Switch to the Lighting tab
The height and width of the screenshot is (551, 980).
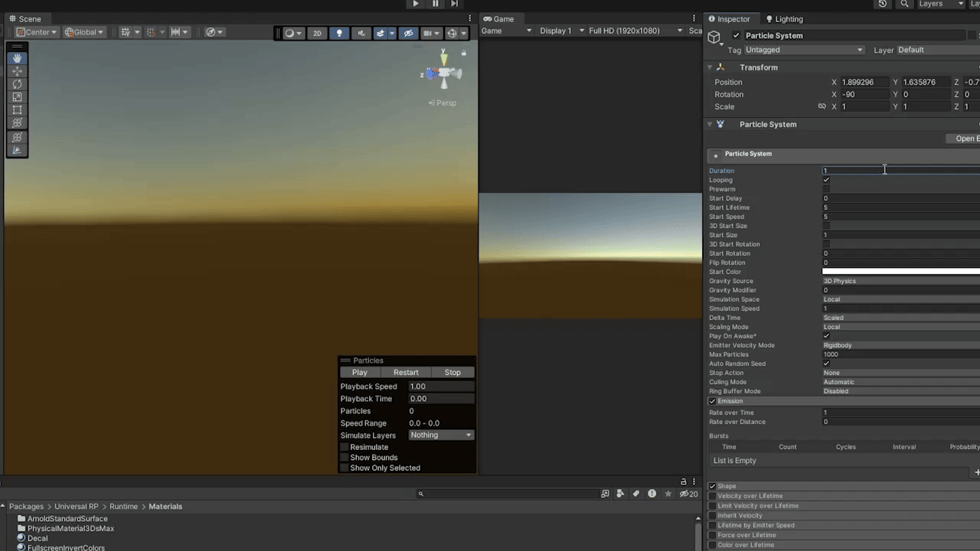784,19
